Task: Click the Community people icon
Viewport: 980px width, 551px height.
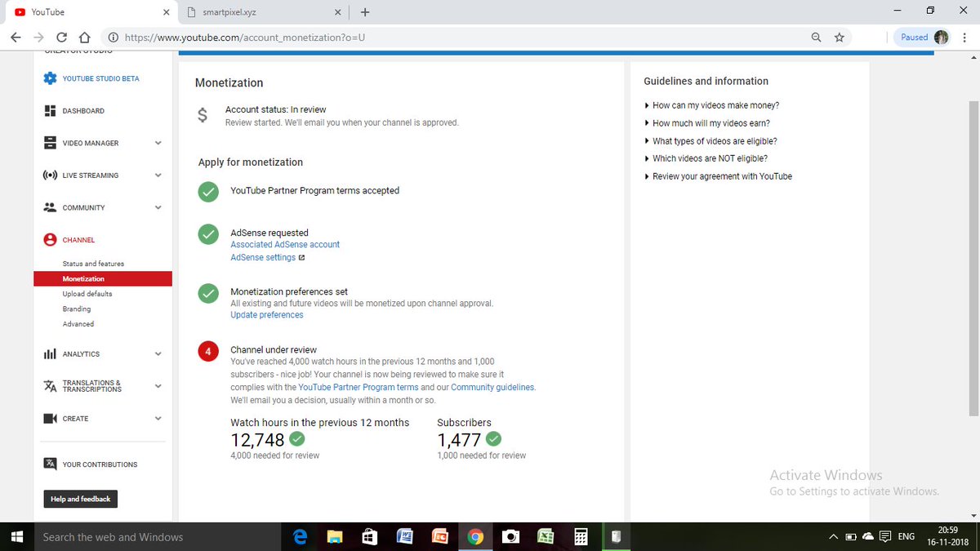Action: [50, 207]
